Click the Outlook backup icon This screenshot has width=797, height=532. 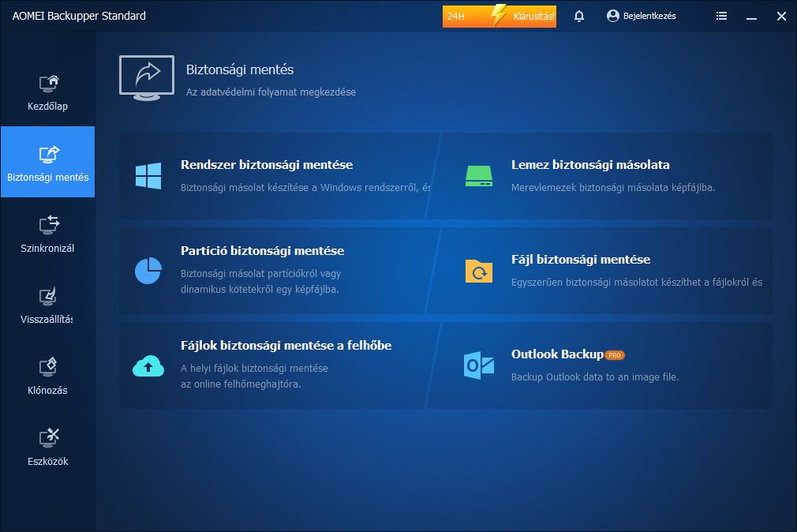479,365
